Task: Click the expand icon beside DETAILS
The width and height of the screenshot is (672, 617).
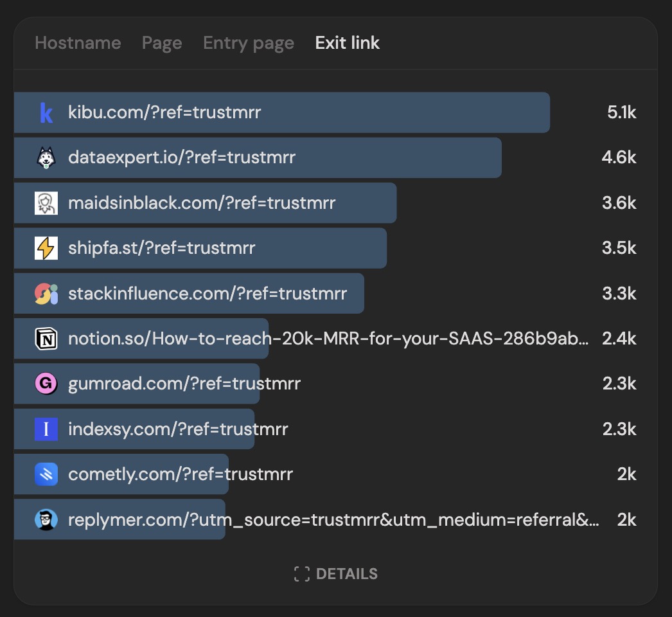Action: pyautogui.click(x=302, y=574)
